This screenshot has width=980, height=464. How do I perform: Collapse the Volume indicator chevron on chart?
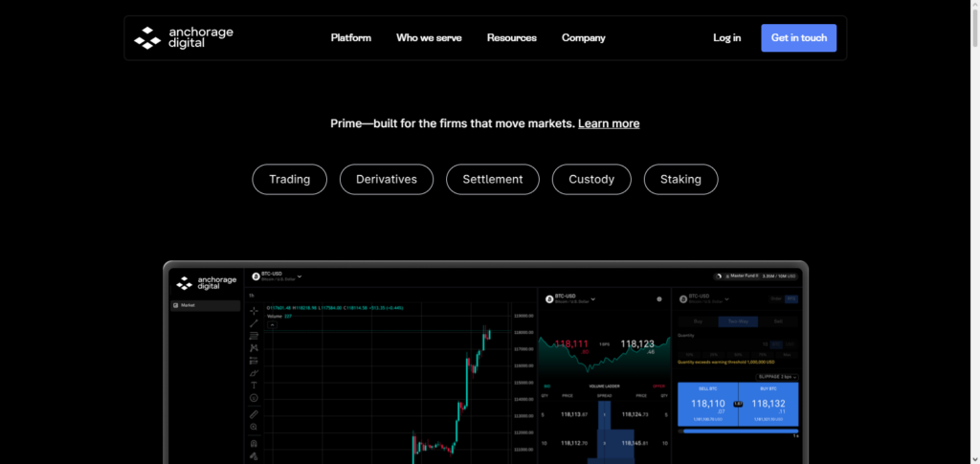(x=272, y=325)
